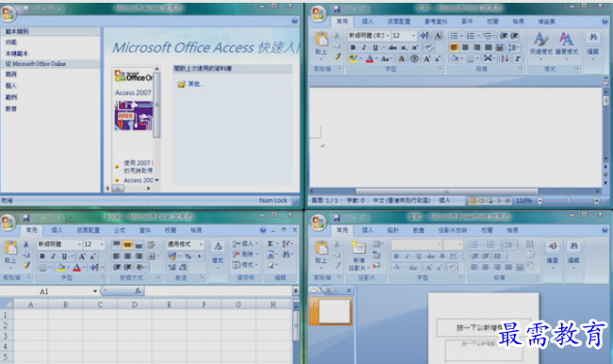This screenshot has width=613, height=364.
Task: Click the percent style icon in Excel
Action: click(x=188, y=256)
